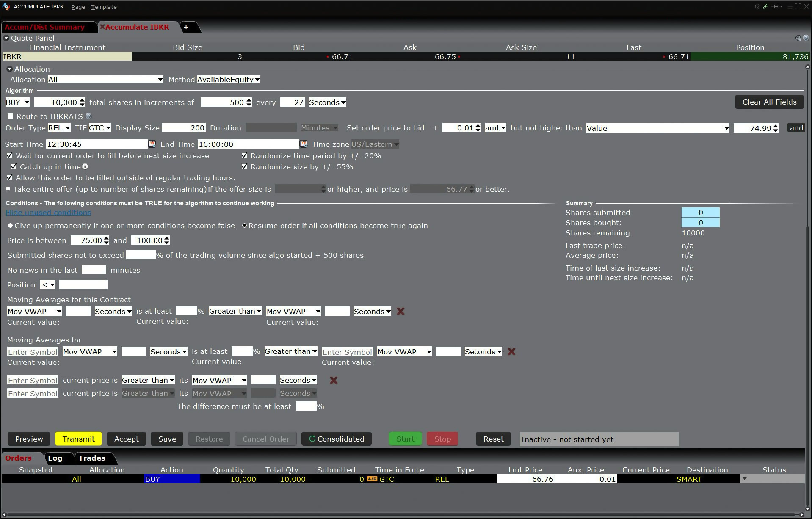Open the window settings gear icon
Screen dimensions: 812x519
pyautogui.click(x=757, y=6)
